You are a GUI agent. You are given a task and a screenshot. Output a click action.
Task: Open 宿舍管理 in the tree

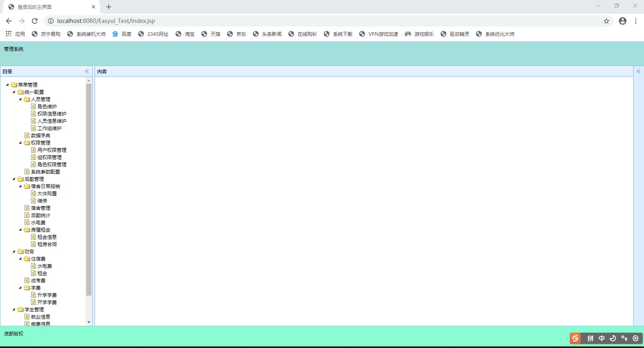pos(41,208)
